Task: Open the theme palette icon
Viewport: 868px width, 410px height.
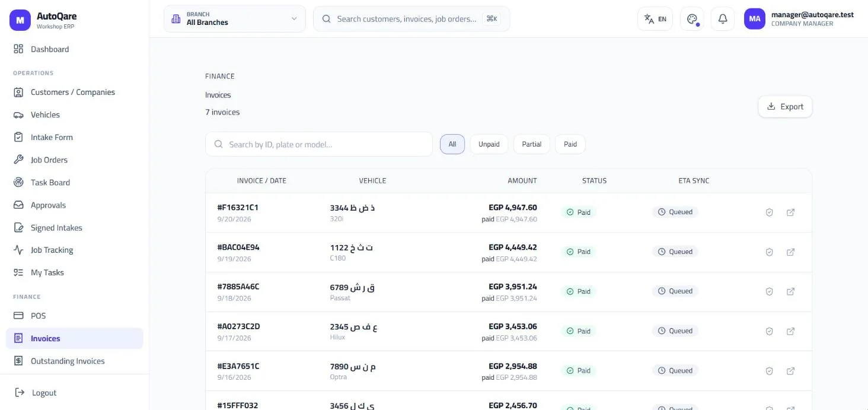Action: point(692,19)
